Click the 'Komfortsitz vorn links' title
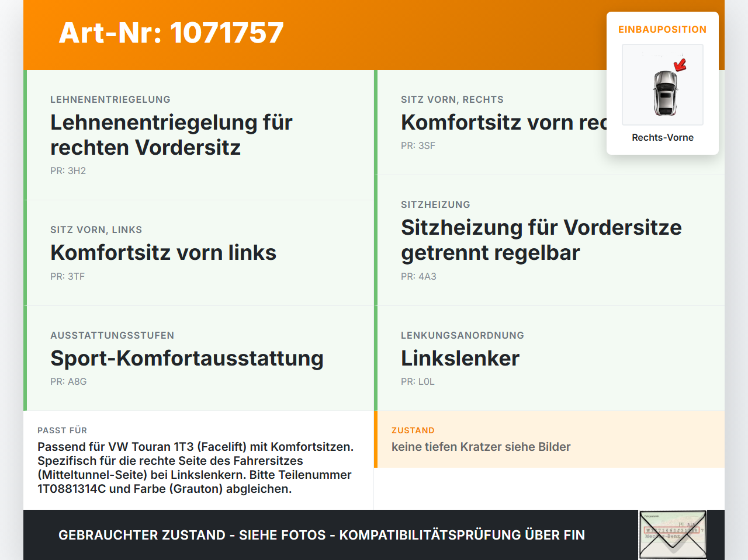This screenshot has height=560, width=748. (x=163, y=252)
